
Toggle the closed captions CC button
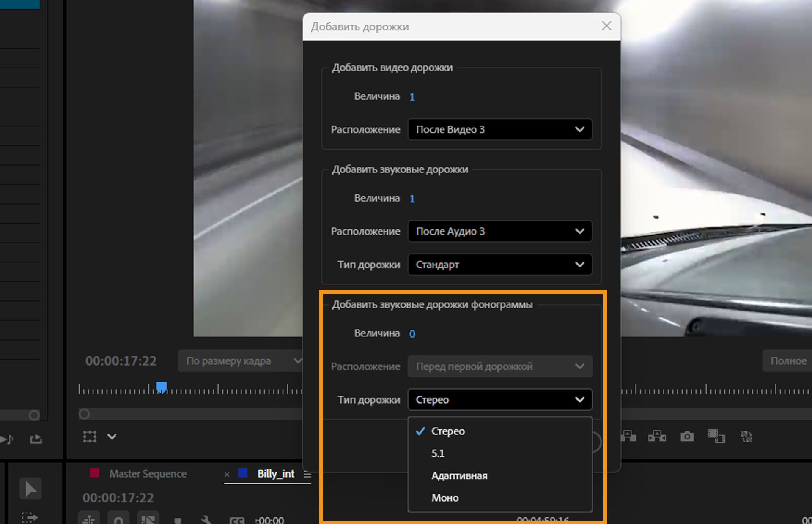[236, 521]
